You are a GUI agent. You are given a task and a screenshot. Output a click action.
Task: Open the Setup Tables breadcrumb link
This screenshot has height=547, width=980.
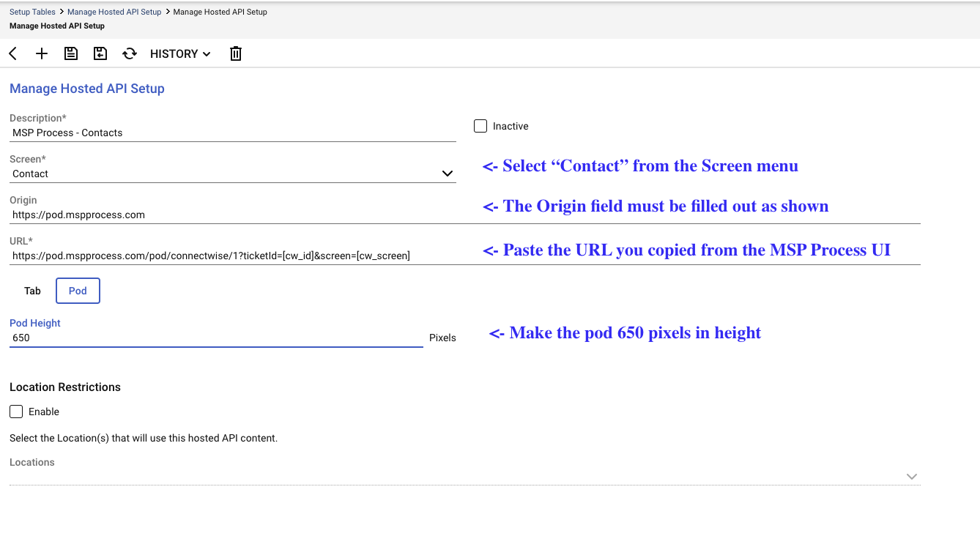point(33,12)
